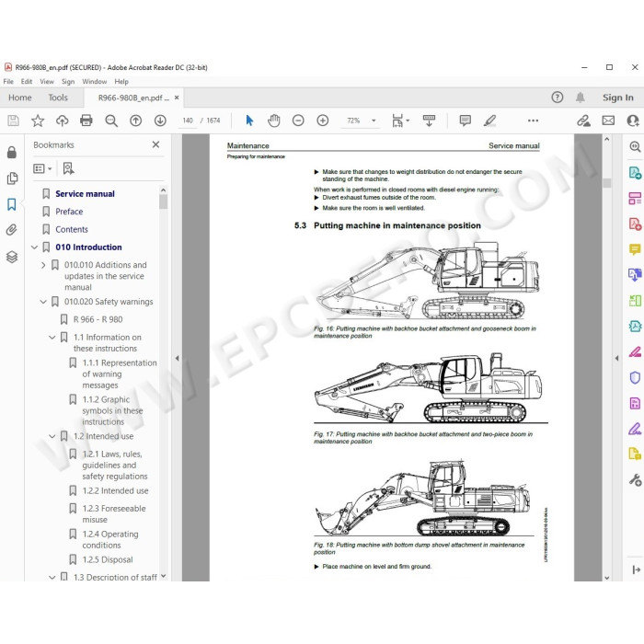The image size is (644, 644).
Task: Click the Sign In button
Action: tap(617, 98)
